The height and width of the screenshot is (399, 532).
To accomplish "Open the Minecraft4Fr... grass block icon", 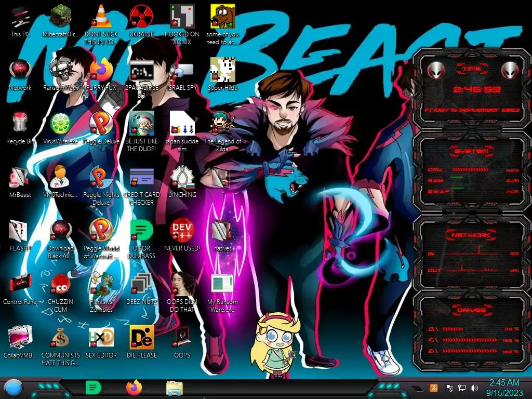I will 60,16.
